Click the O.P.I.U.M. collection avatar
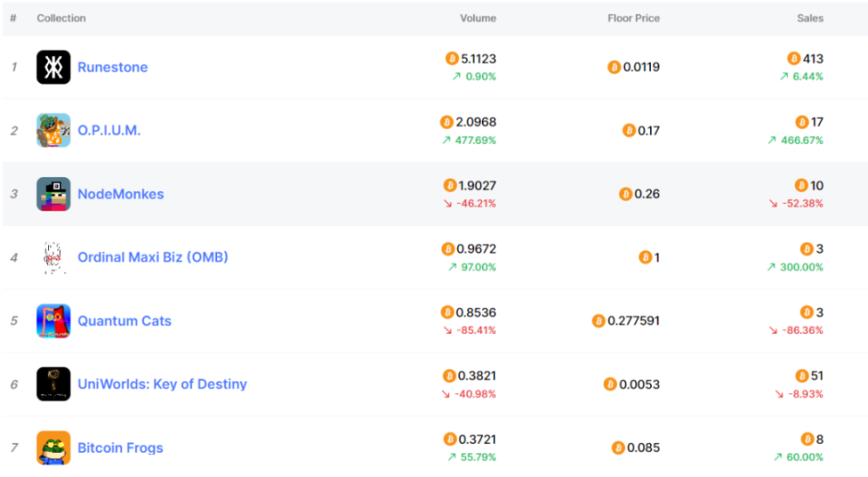Screen dimensions: 868x477 point(54,130)
